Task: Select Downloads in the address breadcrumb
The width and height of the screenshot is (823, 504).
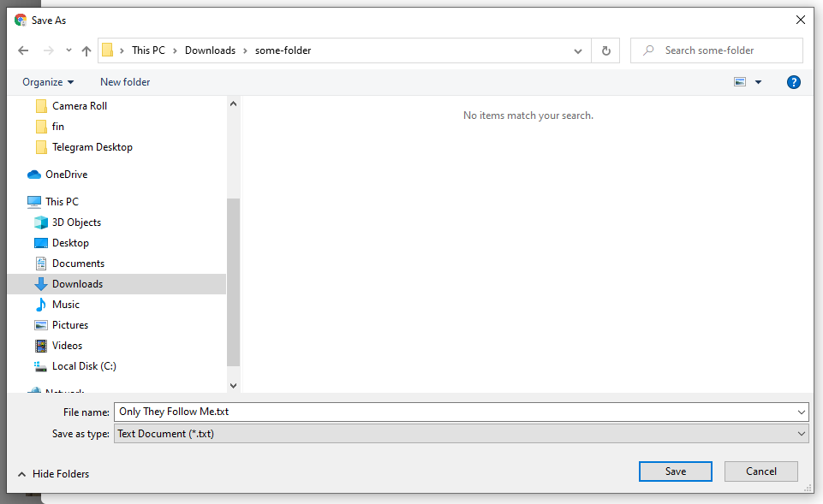Action: pos(210,50)
